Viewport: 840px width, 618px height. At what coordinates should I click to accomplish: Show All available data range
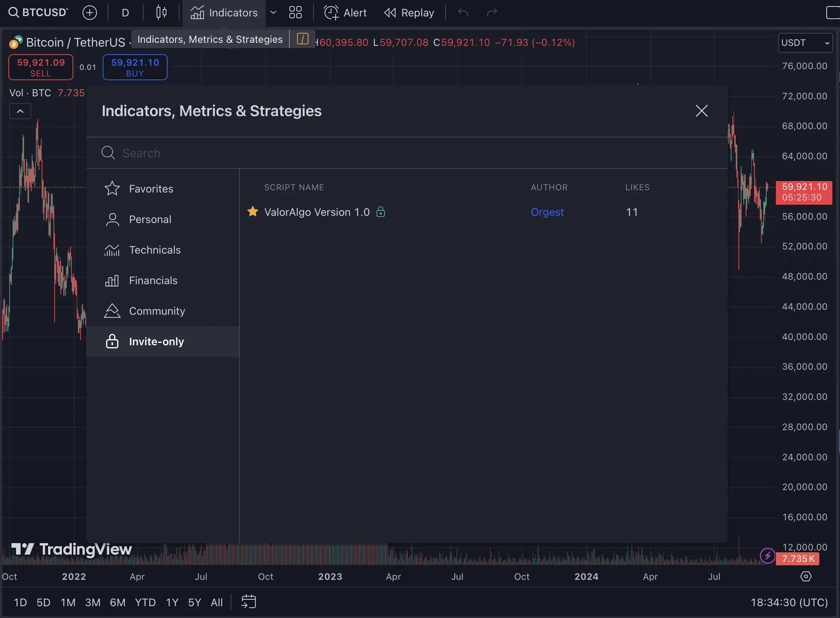pyautogui.click(x=216, y=602)
